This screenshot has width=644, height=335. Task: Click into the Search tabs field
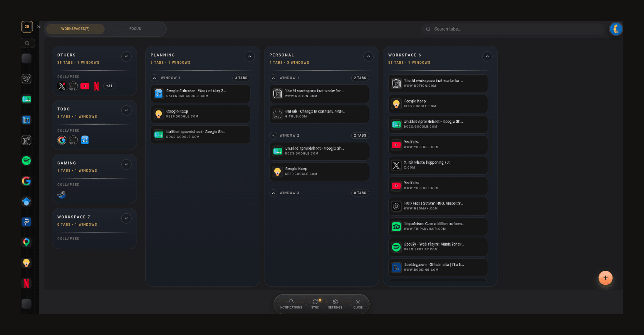[x=514, y=29]
